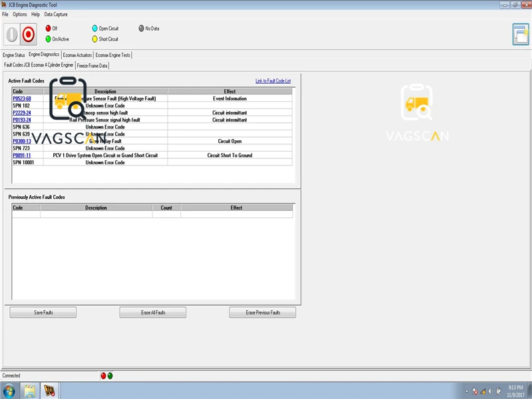Click Previously Active 'Description' column header

click(96, 207)
